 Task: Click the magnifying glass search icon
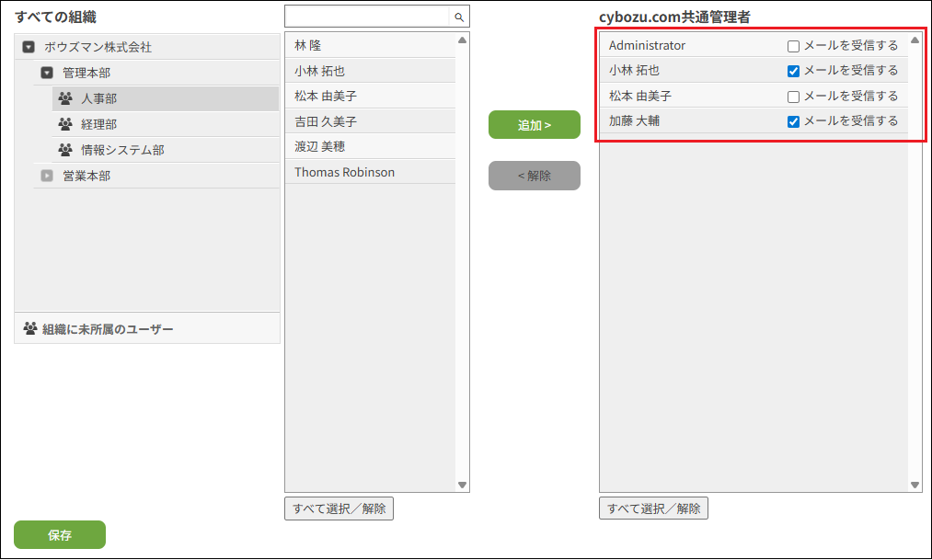coord(459,17)
